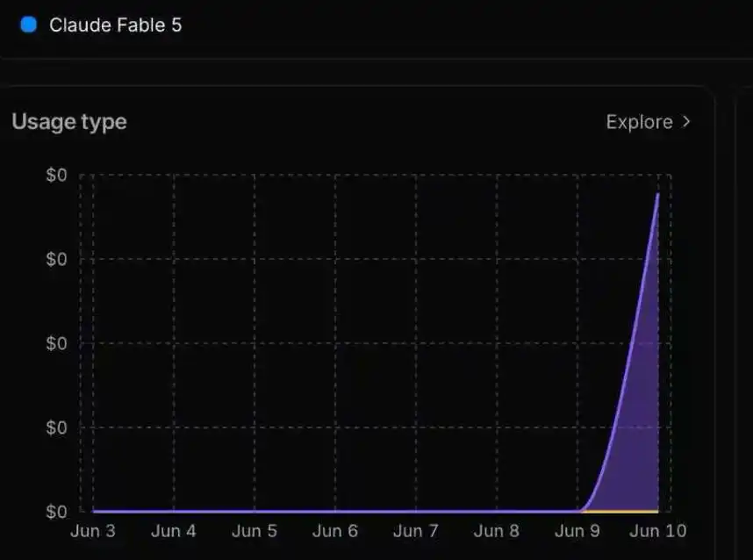The image size is (753, 560).
Task: Click the Jun 4 axis label
Action: (x=174, y=531)
